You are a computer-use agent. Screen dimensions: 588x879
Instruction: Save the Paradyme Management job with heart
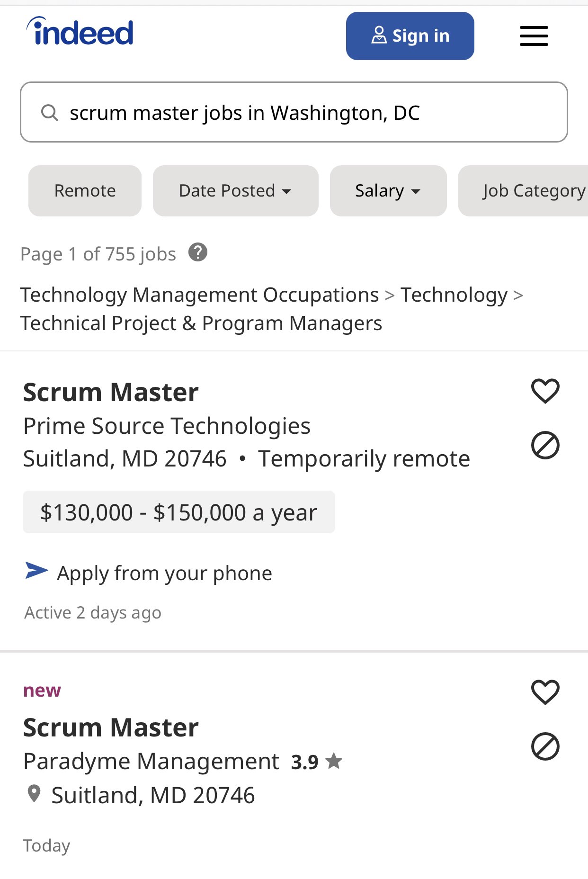[x=545, y=692]
